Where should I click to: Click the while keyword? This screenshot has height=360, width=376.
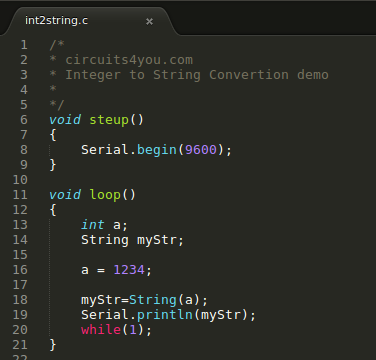(101, 330)
